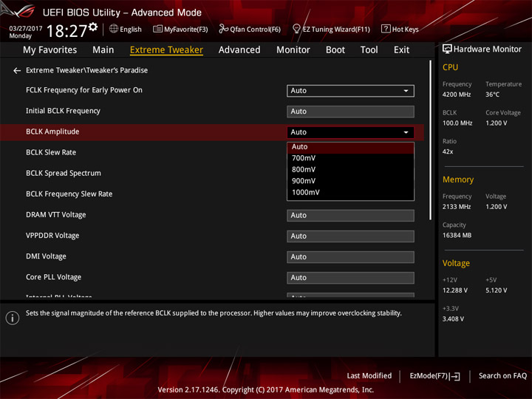Select the BCLK Amplitude row label

pyautogui.click(x=52, y=132)
